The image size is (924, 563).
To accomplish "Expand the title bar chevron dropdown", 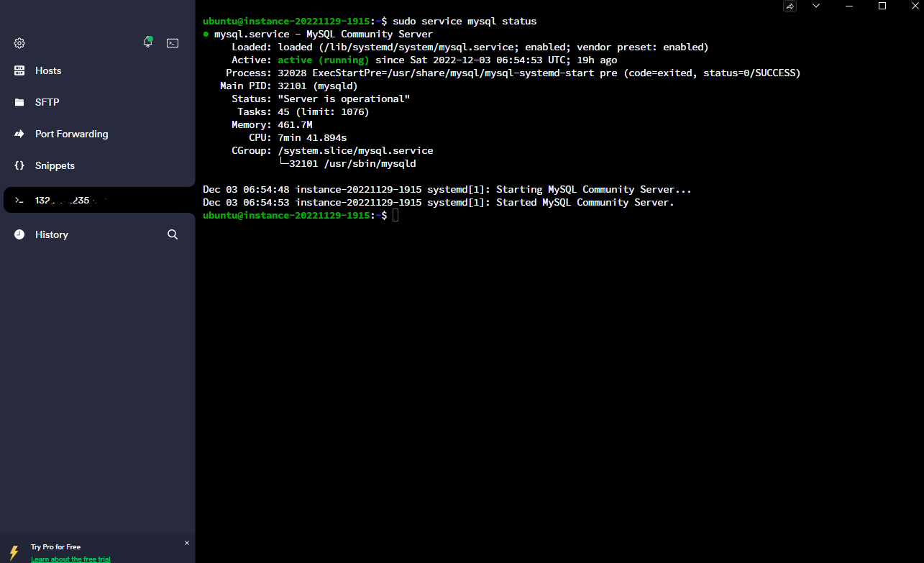I will (x=816, y=6).
